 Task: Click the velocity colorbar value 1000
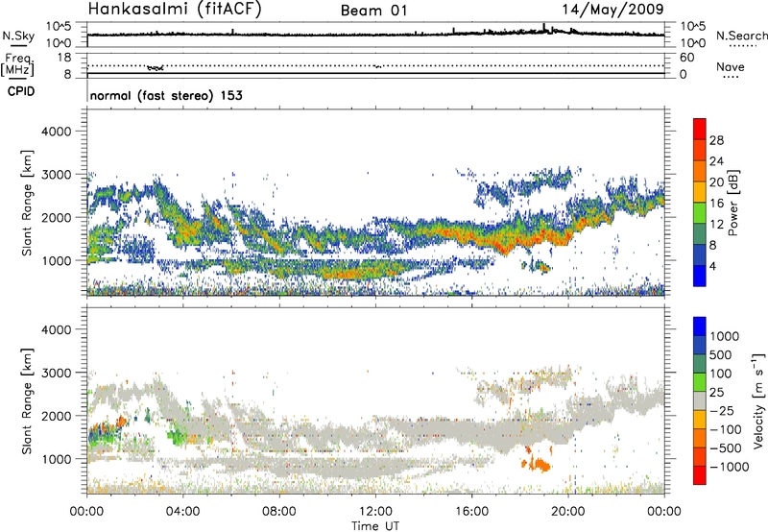(x=724, y=336)
